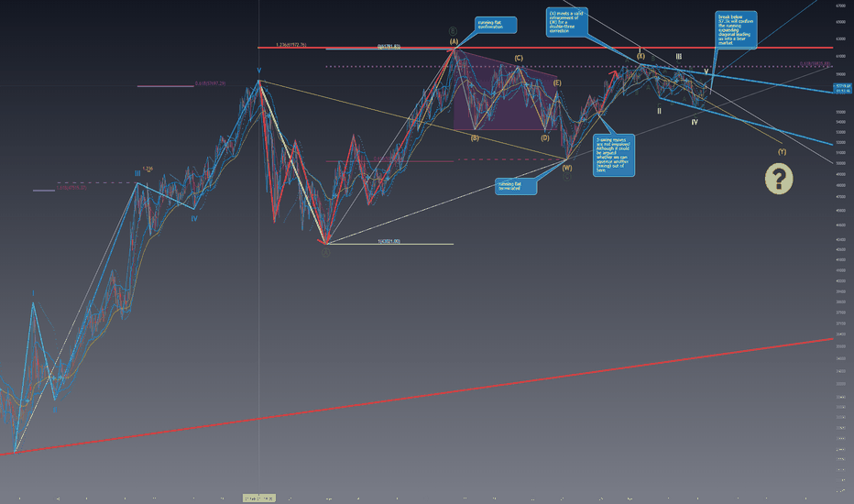The height and width of the screenshot is (504, 854).
Task: Click the 67000 value on the price scale
Action: click(840, 5)
